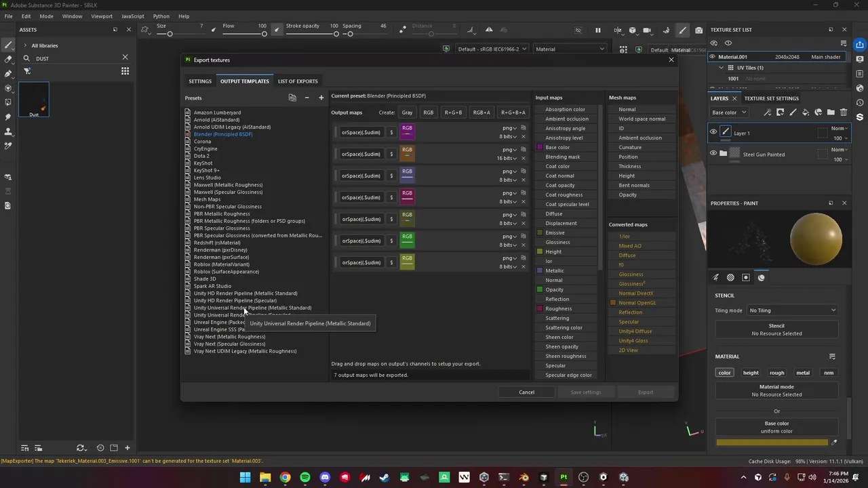Toggle the color material channel
The width and height of the screenshot is (868, 488).
pos(725,373)
